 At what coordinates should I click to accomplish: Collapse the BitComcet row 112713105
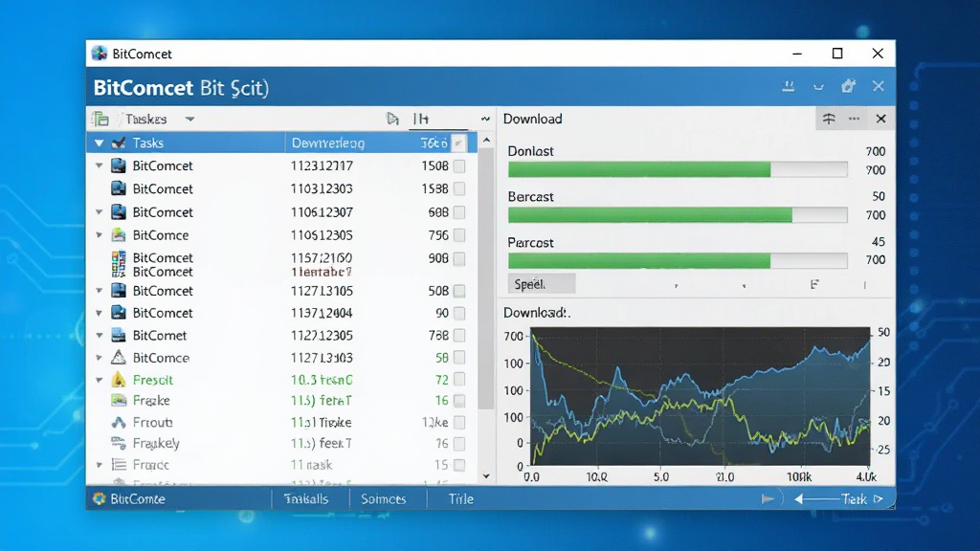[x=99, y=291]
